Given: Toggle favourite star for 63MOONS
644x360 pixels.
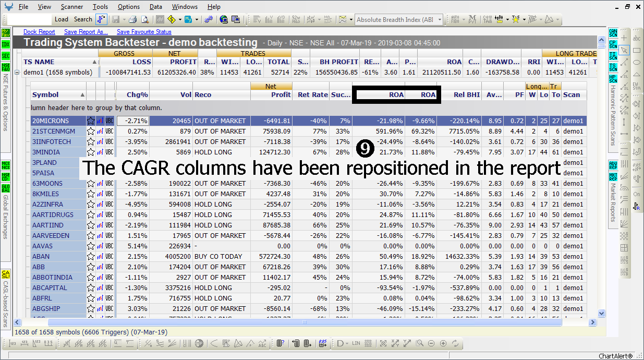Looking at the screenshot, I should click(x=91, y=184).
